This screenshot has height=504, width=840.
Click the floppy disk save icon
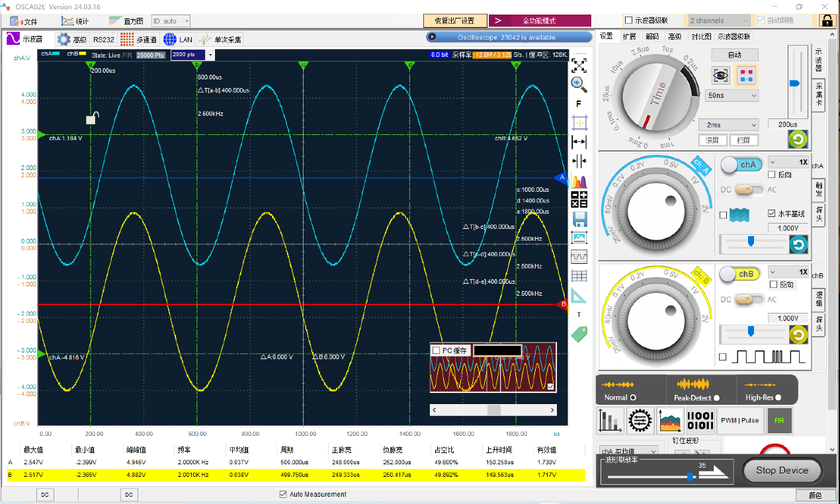579,219
